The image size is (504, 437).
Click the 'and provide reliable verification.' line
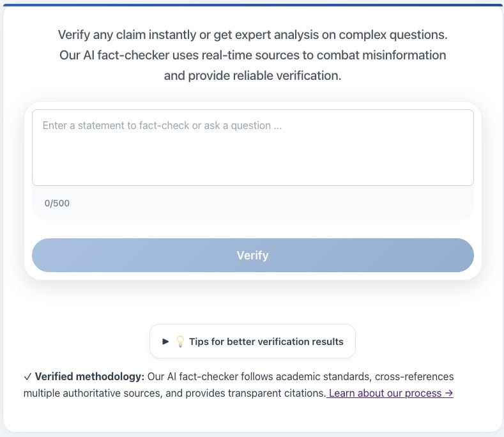pos(253,76)
